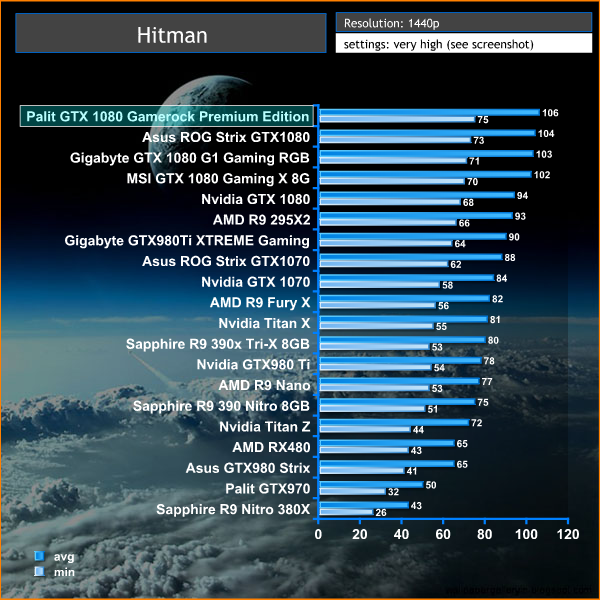Click the 'Gigabyte GTX980Ti XTREME Gaming' label
The image size is (600, 600).
pyautogui.click(x=187, y=241)
